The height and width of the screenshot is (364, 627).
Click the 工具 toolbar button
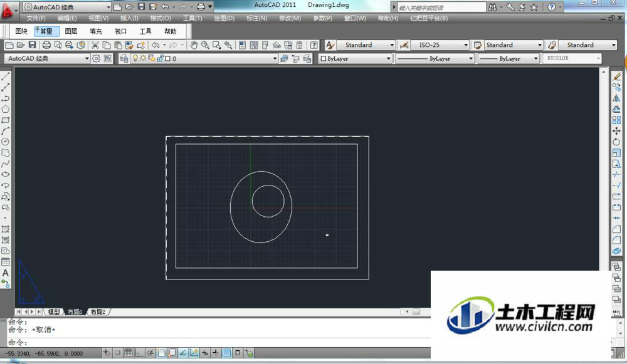(x=145, y=31)
